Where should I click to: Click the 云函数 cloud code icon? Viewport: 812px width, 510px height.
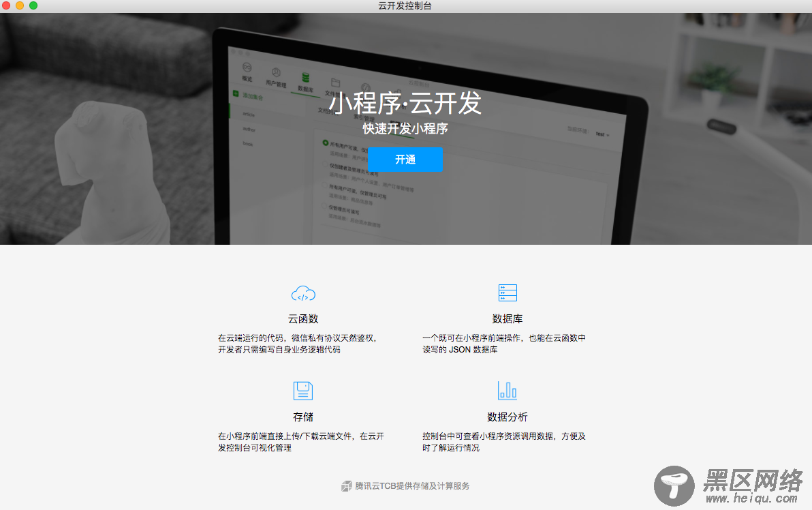click(x=303, y=294)
